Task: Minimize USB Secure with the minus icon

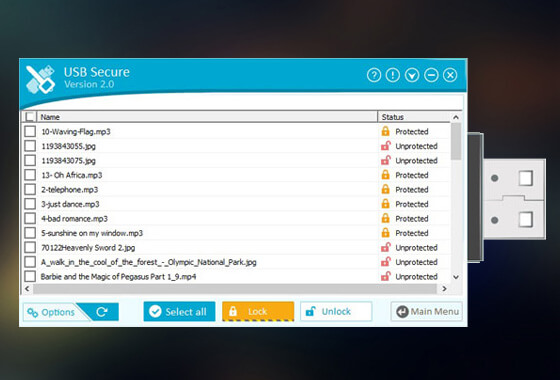Action: [x=431, y=75]
